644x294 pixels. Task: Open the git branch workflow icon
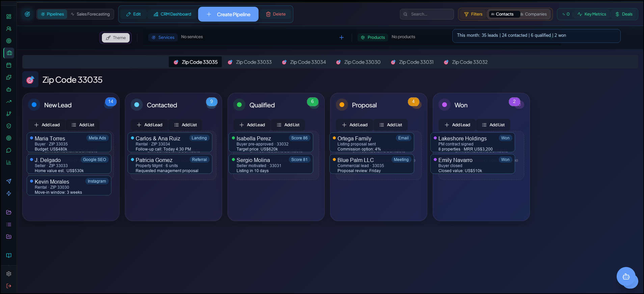pos(9,114)
